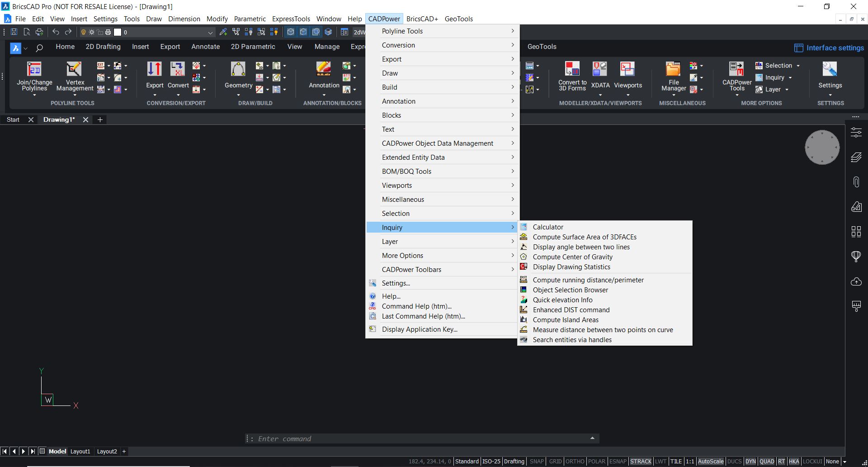Toggle ESNAP in status bar
This screenshot has height=467, width=868.
(618, 462)
